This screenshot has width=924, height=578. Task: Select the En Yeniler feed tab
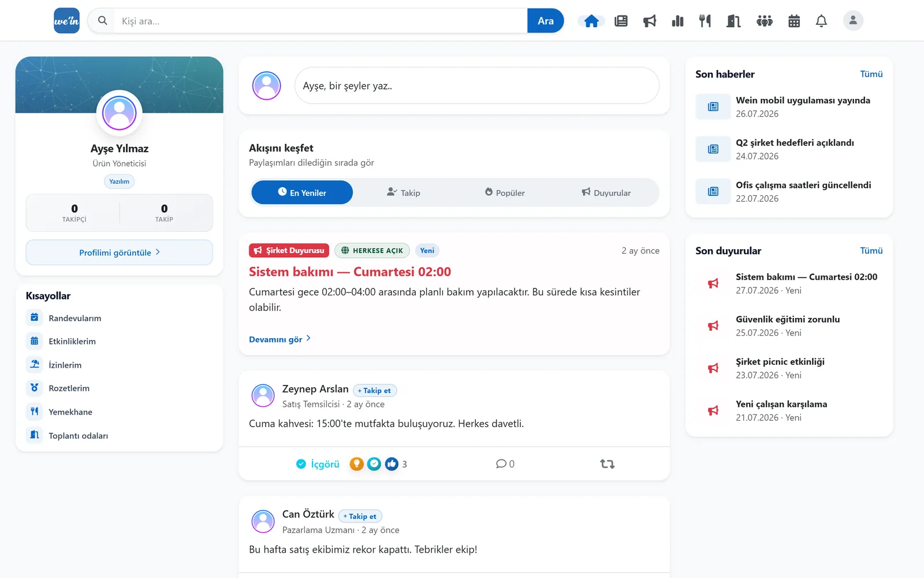[302, 192]
